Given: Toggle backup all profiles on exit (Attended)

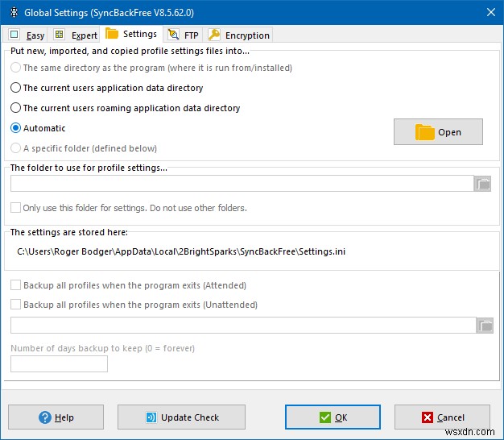Looking at the screenshot, I should click(x=16, y=285).
